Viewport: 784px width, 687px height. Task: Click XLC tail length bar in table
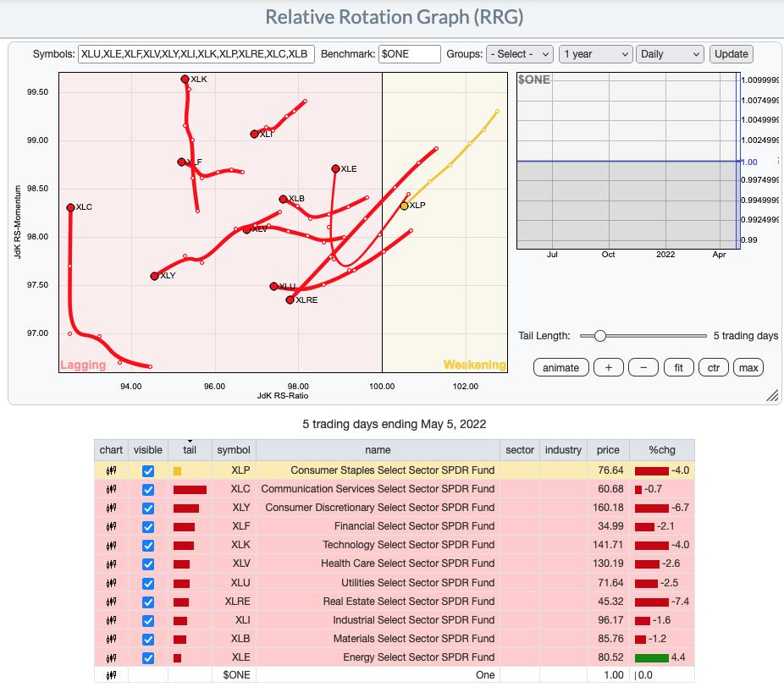pyautogui.click(x=190, y=490)
